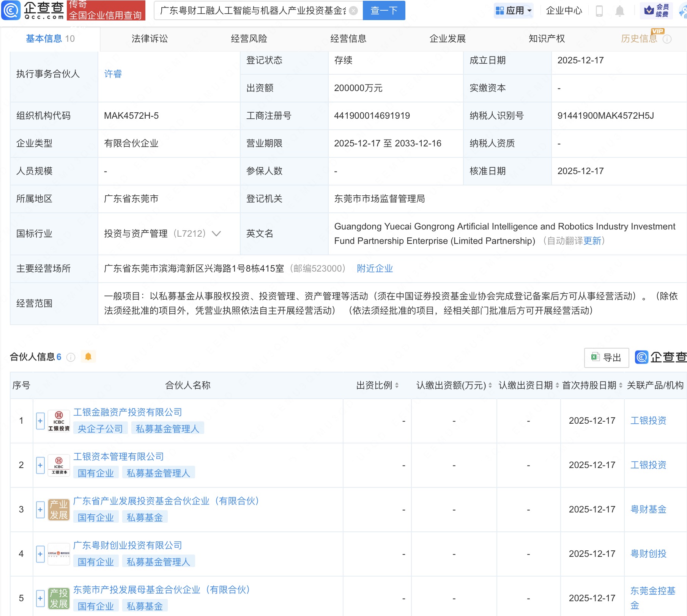
Task: Click the ICBC 工银投资 logo in partner row 1
Action: [x=59, y=421]
